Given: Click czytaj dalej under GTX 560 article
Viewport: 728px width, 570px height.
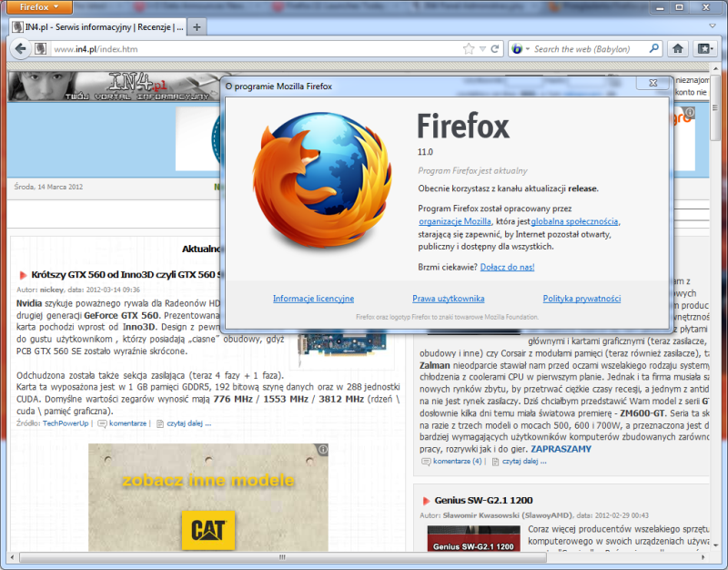Looking at the screenshot, I should pos(189,423).
